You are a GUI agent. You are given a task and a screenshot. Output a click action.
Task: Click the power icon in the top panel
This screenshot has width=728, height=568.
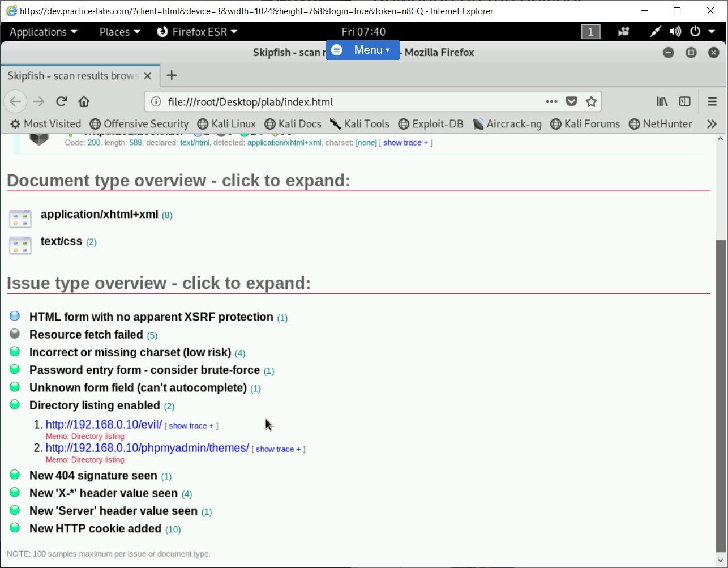[x=695, y=32]
